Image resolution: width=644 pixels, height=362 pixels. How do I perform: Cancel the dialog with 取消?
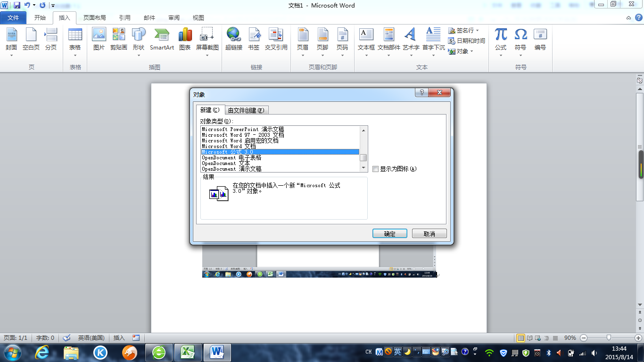point(429,234)
